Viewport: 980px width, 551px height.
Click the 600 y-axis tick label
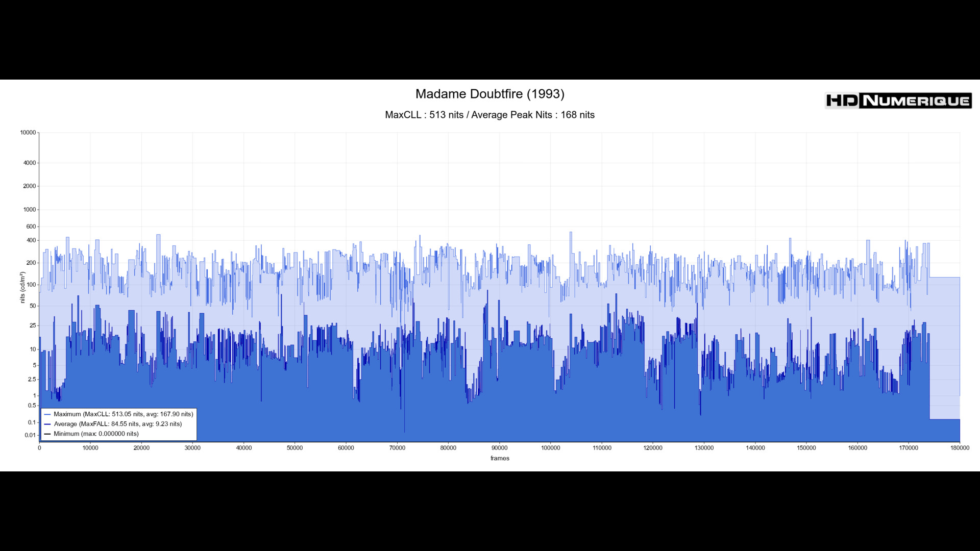[x=31, y=227]
